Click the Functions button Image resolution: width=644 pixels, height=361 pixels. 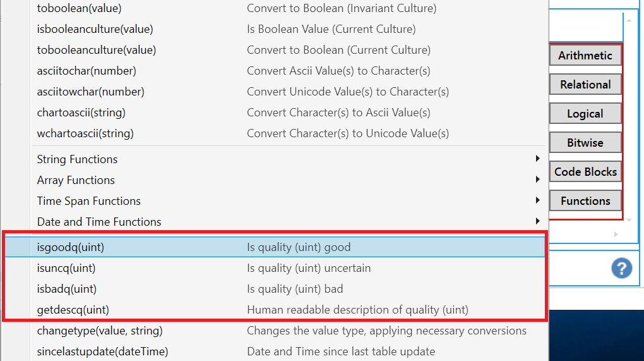click(585, 201)
